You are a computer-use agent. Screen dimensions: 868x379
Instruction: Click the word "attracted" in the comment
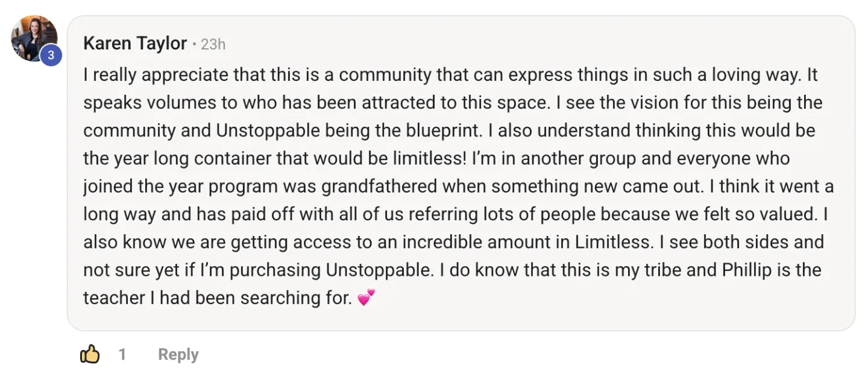tap(400, 103)
